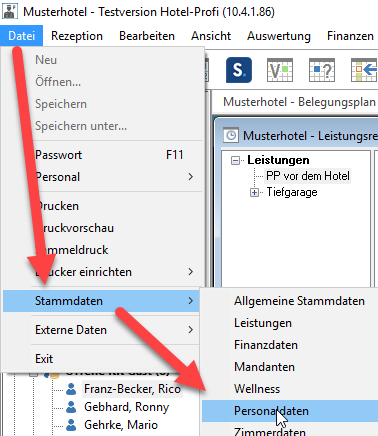Collapse the Leistungen tree node

click(x=235, y=160)
